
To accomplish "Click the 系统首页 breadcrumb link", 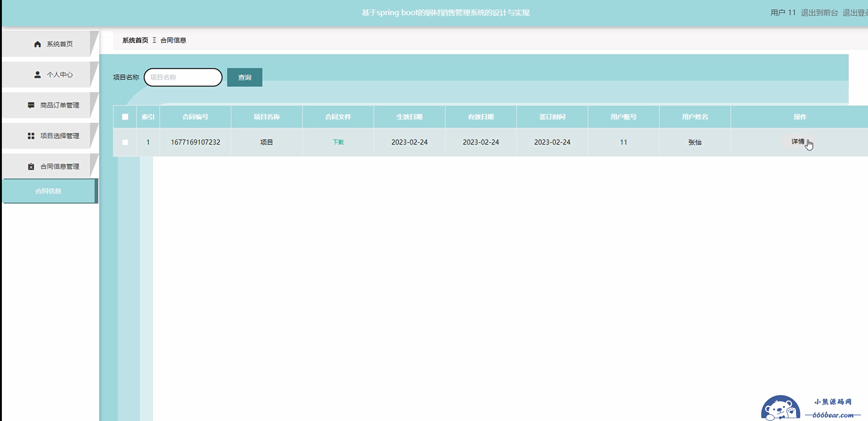I will pyautogui.click(x=135, y=40).
